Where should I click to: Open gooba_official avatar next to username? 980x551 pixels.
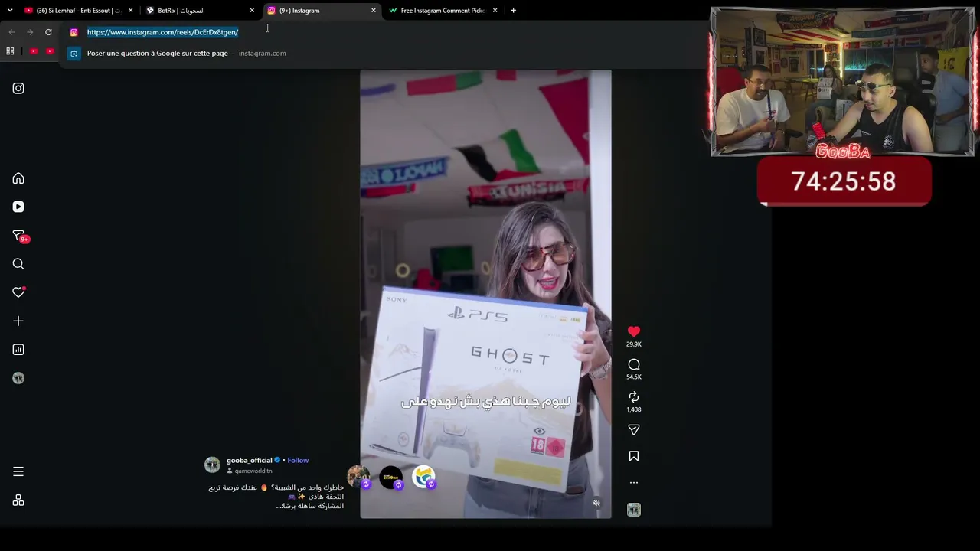(x=212, y=465)
